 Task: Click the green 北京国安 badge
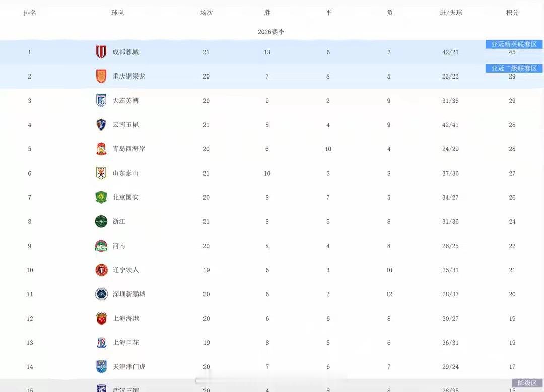point(101,197)
